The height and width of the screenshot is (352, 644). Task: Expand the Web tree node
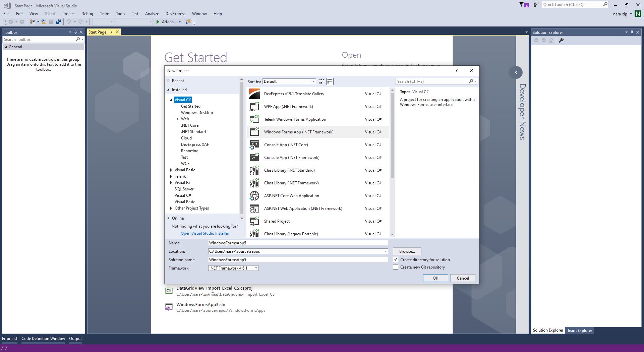[x=177, y=119]
